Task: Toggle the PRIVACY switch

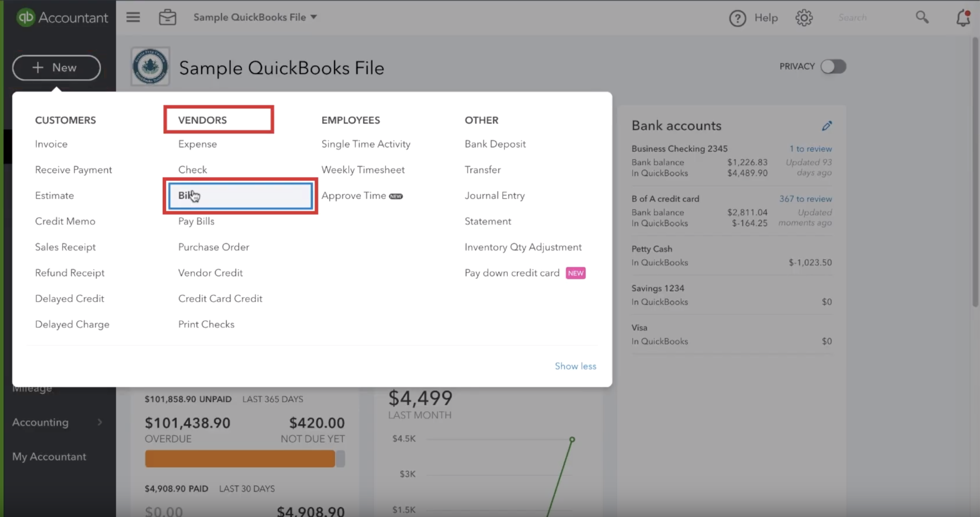Action: pos(833,66)
